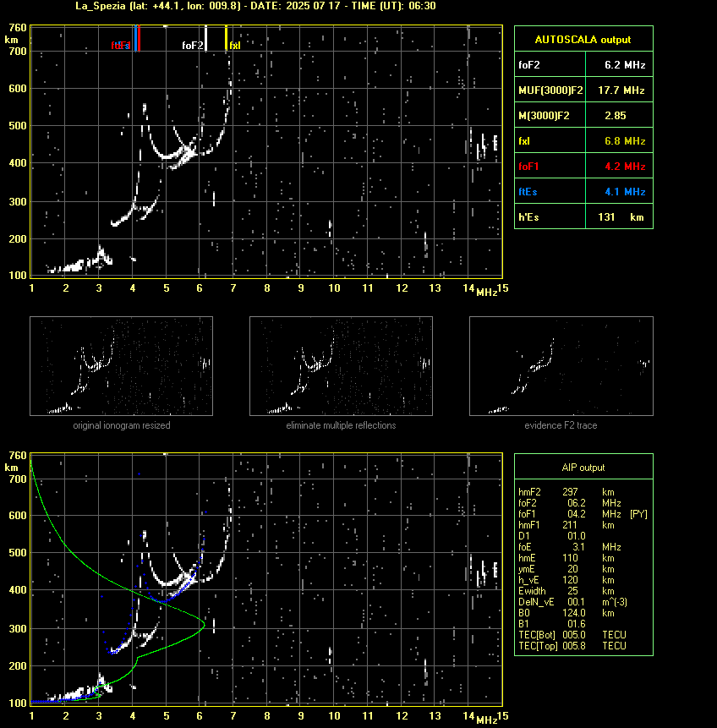Select the 'h_vE 120 km' row
Viewport: 717px width, 728px height.
(x=566, y=580)
